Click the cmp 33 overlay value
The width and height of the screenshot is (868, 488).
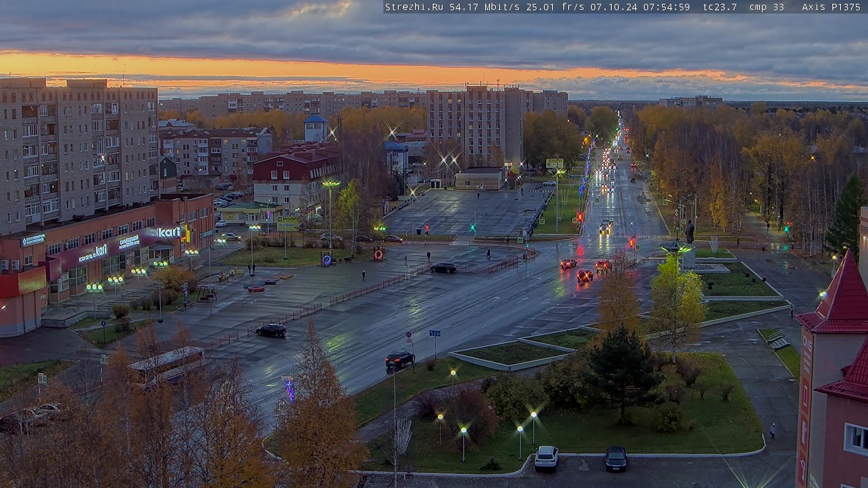pos(766,7)
